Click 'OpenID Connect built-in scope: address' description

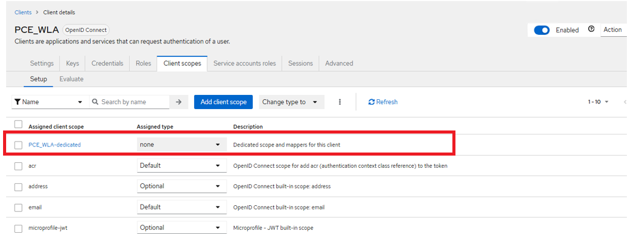(x=282, y=186)
